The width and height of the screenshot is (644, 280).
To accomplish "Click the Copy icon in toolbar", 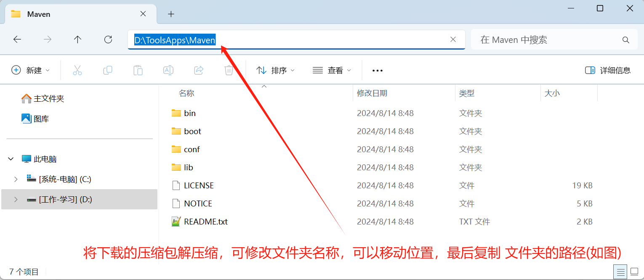I will coord(108,70).
